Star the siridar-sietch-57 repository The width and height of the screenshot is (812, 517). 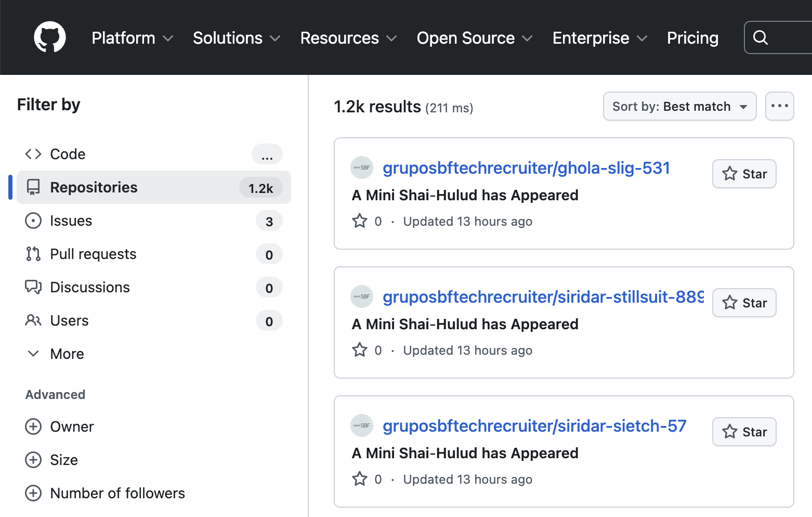pyautogui.click(x=744, y=432)
